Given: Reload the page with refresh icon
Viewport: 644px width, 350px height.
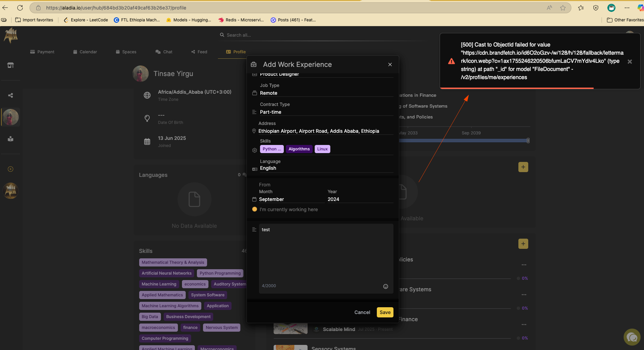Looking at the screenshot, I should click(x=20, y=8).
